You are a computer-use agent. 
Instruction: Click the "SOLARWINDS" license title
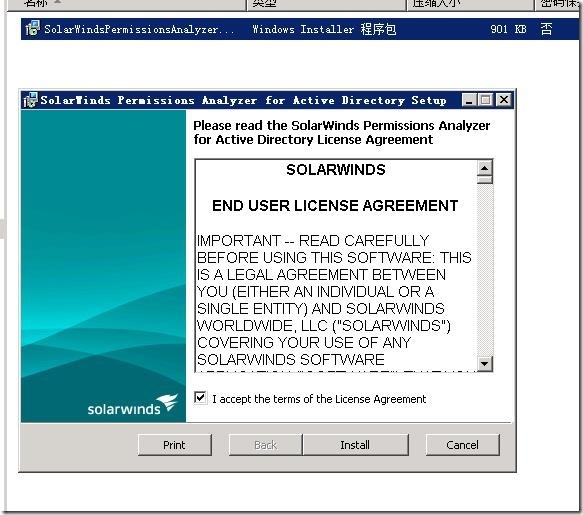pyautogui.click(x=336, y=170)
